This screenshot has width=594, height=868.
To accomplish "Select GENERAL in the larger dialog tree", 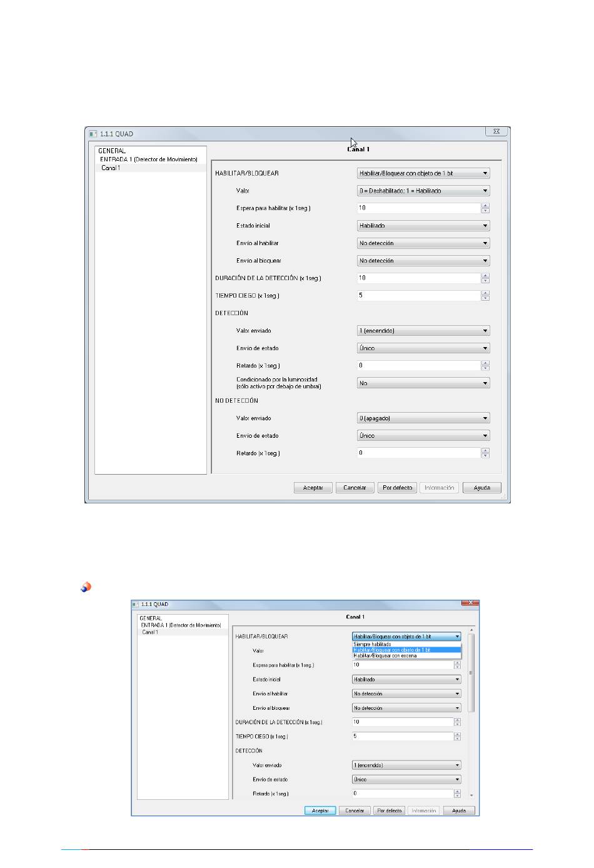I will (x=112, y=151).
